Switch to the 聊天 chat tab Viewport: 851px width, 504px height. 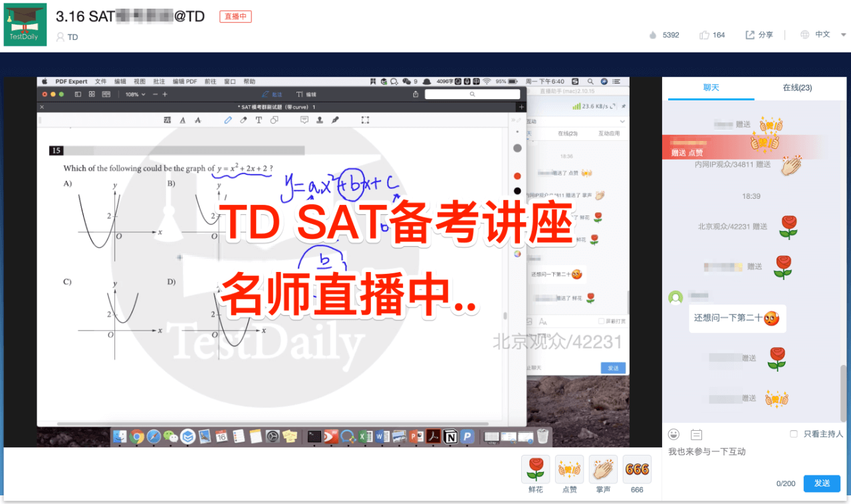tap(711, 88)
